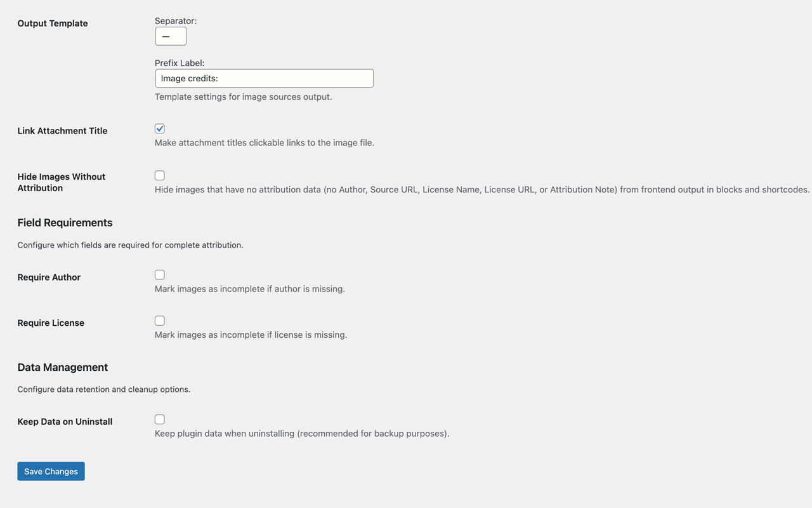Screen dimensions: 812x508
Task: Click the Require License setting label
Action: [51, 323]
